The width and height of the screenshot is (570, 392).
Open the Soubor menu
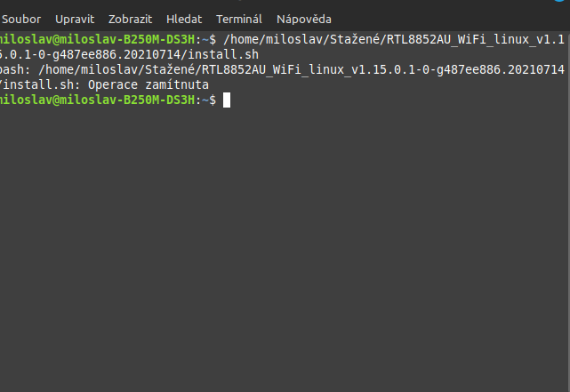22,19
